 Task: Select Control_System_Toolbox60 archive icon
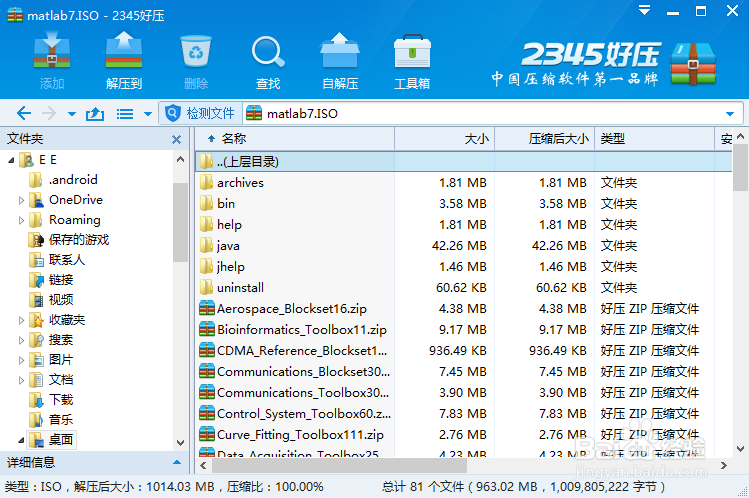[207, 413]
